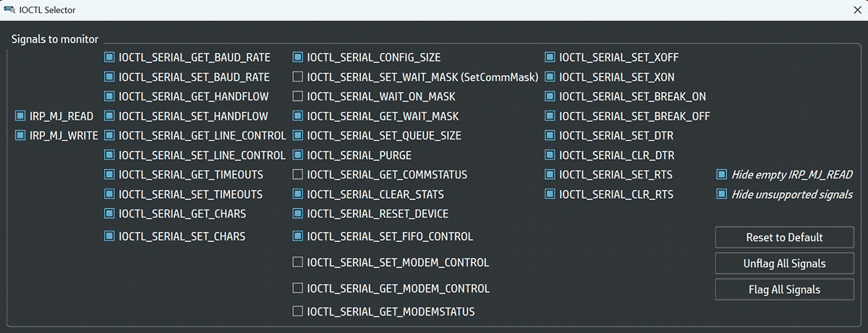Toggle IOCTL_SERIAL_SET_QUEUE_SIZE checkbox
The height and width of the screenshot is (333, 868).
click(298, 135)
